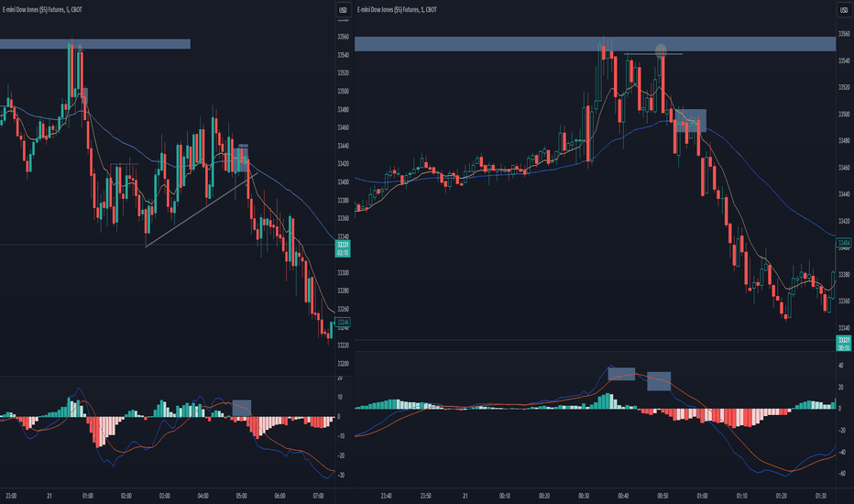Click the 33404 price label on the right chart axis
854x504 pixels.
(844, 243)
